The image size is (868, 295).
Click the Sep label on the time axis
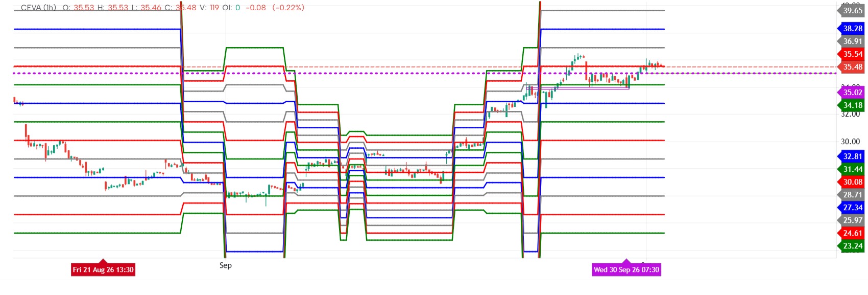coord(226,265)
